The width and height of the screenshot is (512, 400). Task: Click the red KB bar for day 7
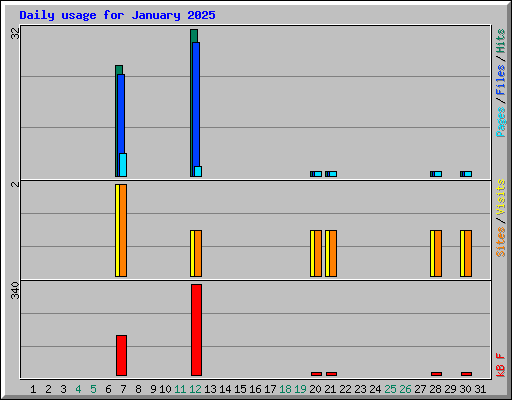[x=121, y=355]
